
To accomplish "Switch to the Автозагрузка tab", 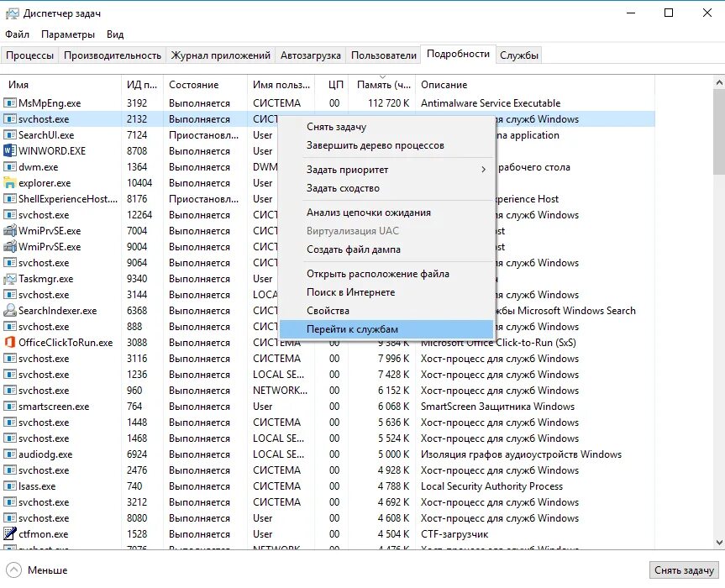I will tap(311, 55).
